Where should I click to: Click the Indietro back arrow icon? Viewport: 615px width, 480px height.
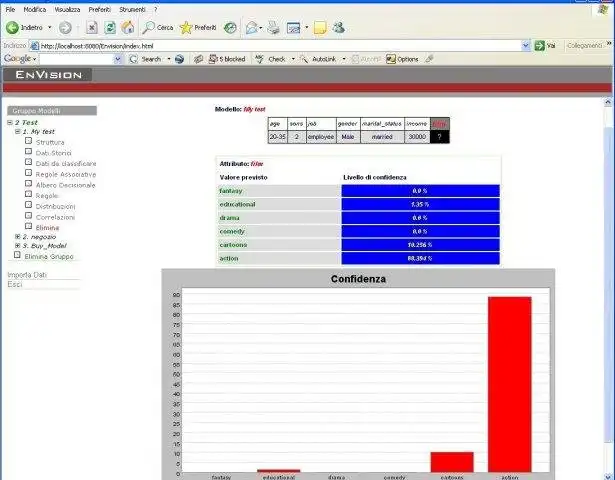click(13, 27)
